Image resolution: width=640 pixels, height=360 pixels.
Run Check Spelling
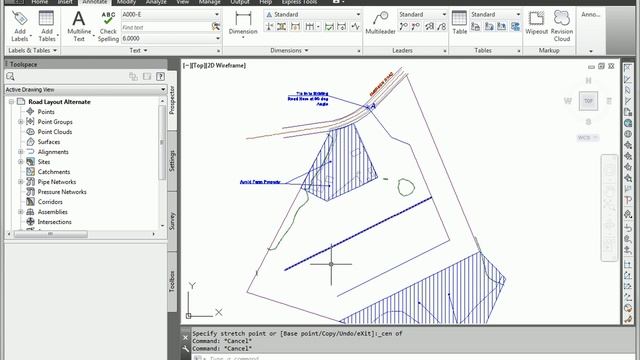point(108,27)
